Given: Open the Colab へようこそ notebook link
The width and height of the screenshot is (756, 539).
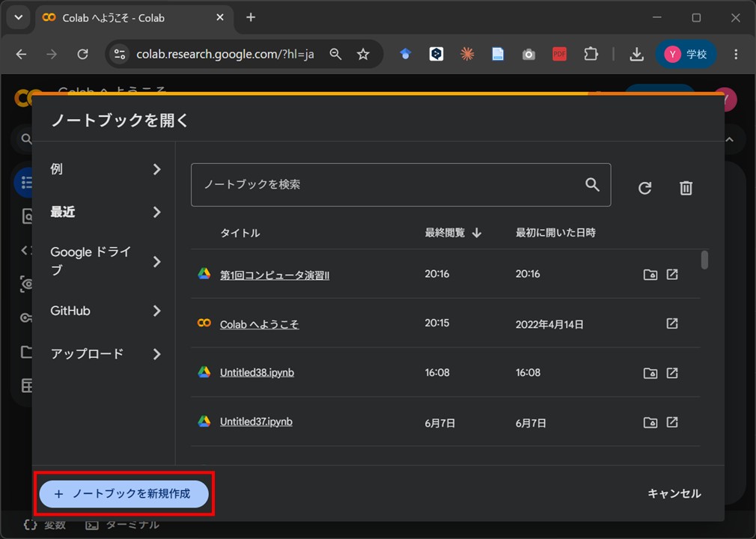Looking at the screenshot, I should click(x=260, y=324).
